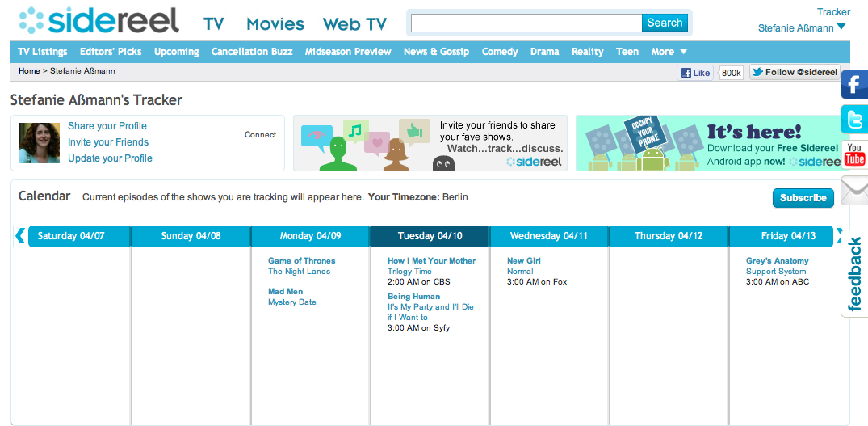Click the Subscribe button
Image resolution: width=868 pixels, height=426 pixels.
click(803, 198)
